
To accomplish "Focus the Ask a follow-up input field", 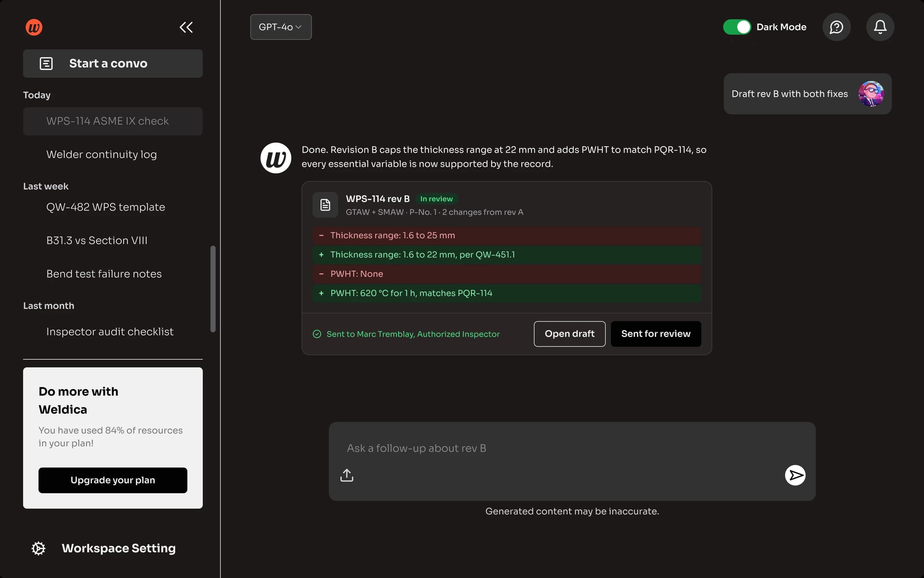I will pos(572,448).
